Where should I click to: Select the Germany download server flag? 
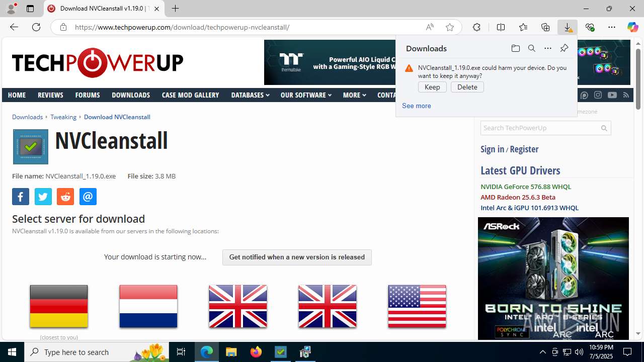59,306
